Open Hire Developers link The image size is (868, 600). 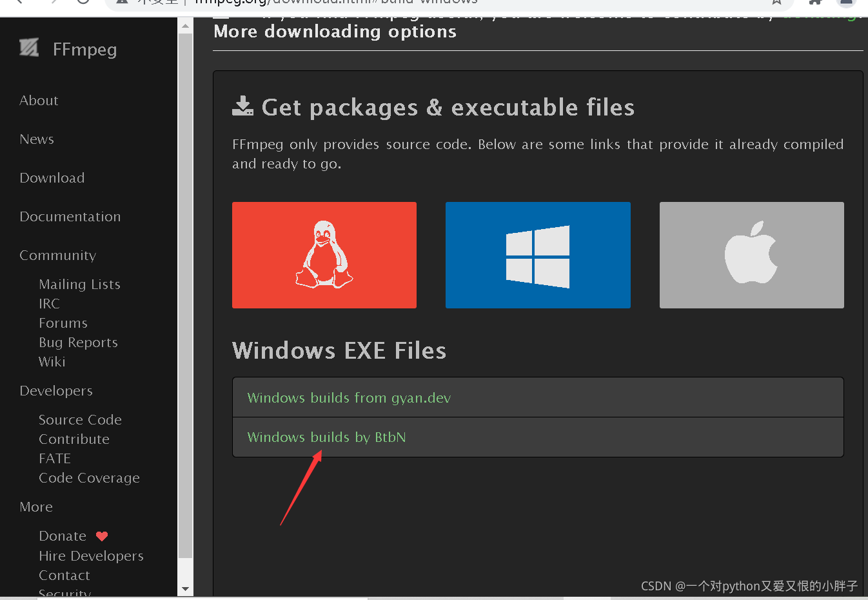pos(91,556)
